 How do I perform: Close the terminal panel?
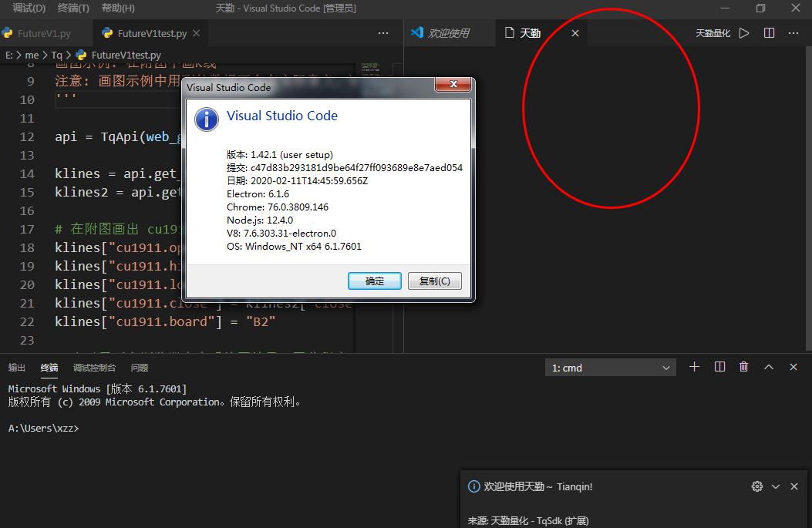coord(793,367)
